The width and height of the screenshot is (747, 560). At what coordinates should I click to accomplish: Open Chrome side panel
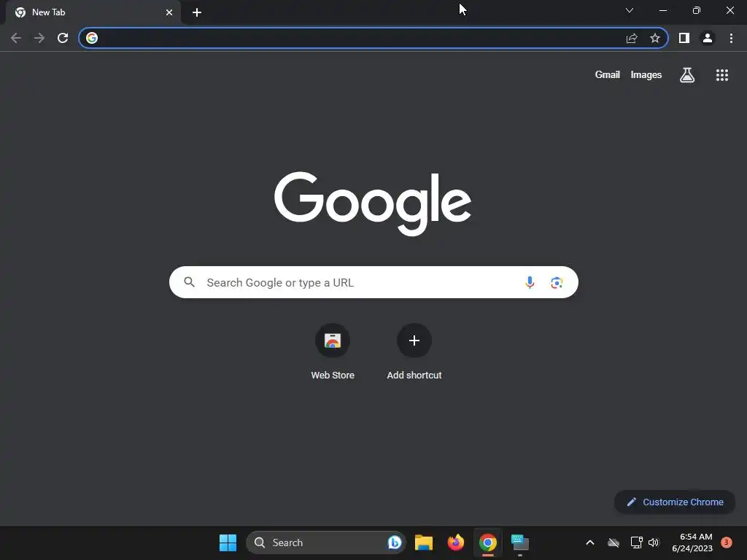tap(684, 38)
